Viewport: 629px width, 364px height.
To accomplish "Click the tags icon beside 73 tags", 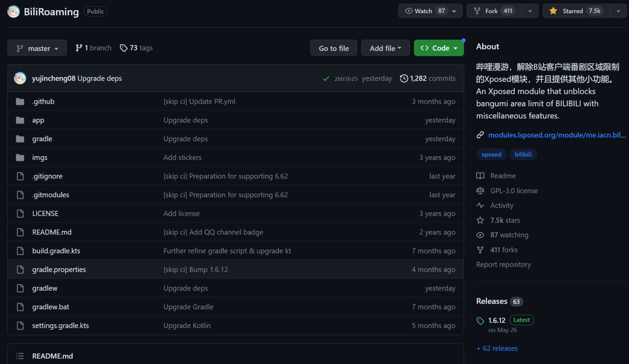I will click(123, 48).
